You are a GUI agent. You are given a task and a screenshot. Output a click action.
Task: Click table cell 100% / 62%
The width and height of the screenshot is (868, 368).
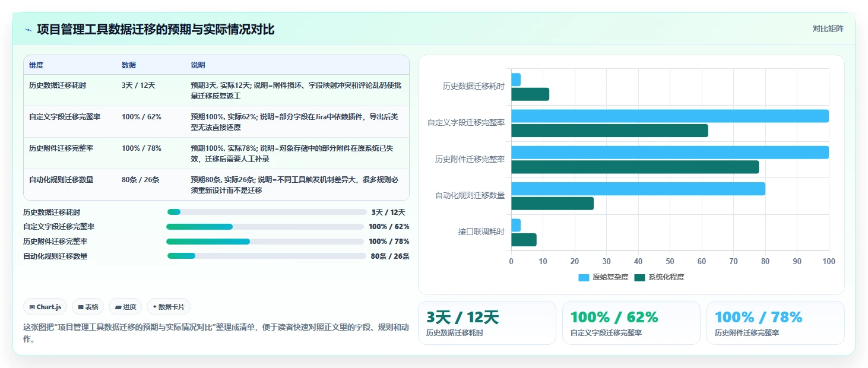point(141,116)
